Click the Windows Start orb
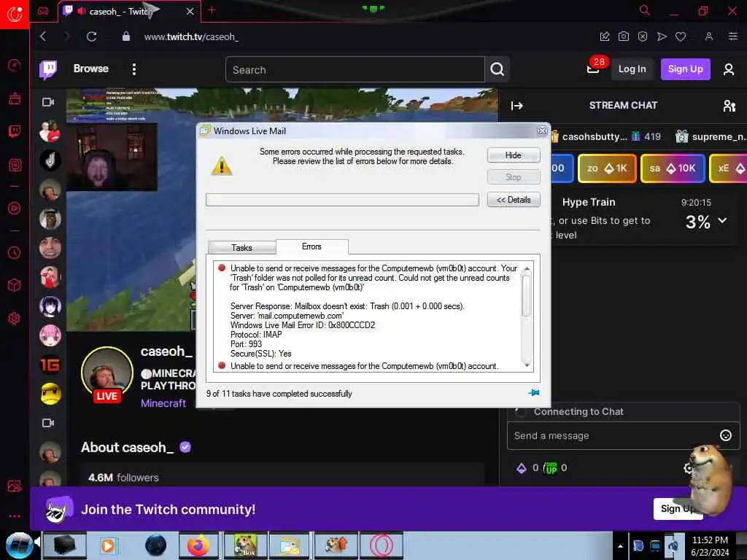This screenshot has height=560, width=747. (x=18, y=545)
